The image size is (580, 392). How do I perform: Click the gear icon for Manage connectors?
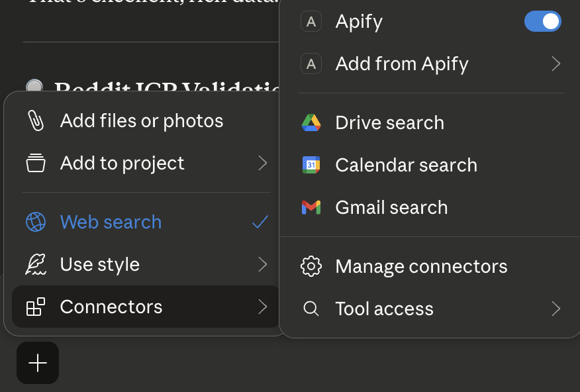point(311,266)
